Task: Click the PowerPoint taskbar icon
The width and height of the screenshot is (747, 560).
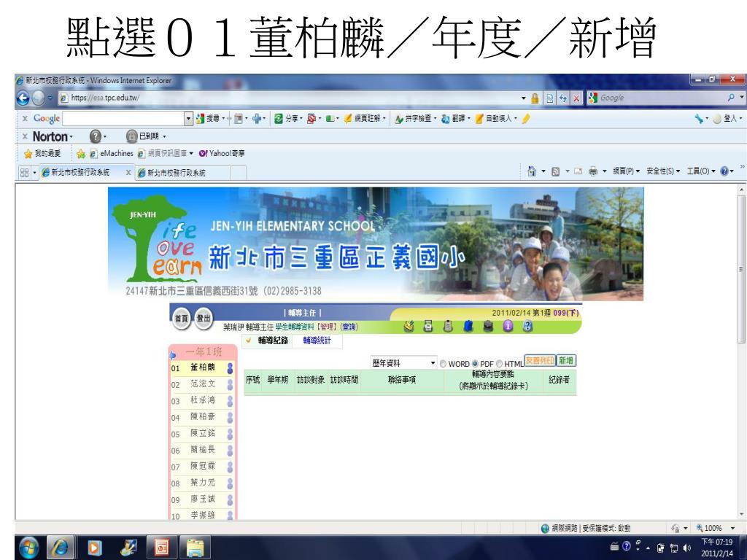Action: pos(162,547)
